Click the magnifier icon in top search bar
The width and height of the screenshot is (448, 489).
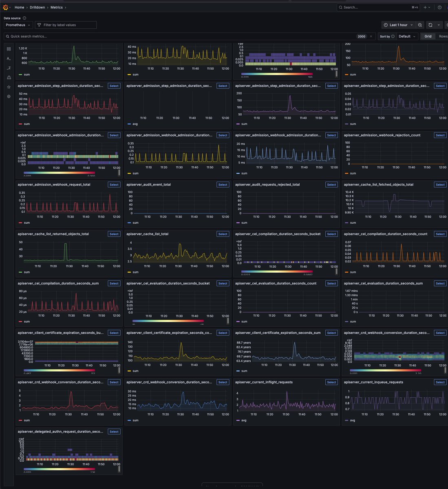tap(341, 7)
